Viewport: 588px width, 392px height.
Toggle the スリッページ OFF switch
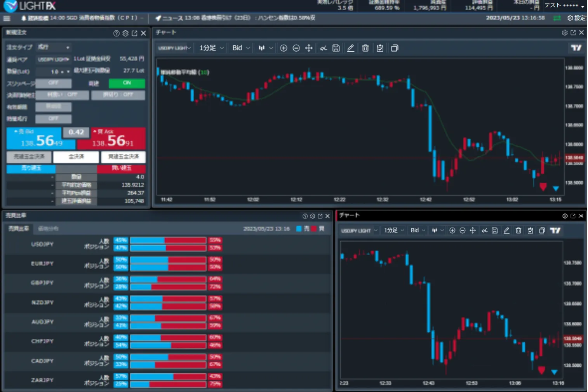coord(54,83)
